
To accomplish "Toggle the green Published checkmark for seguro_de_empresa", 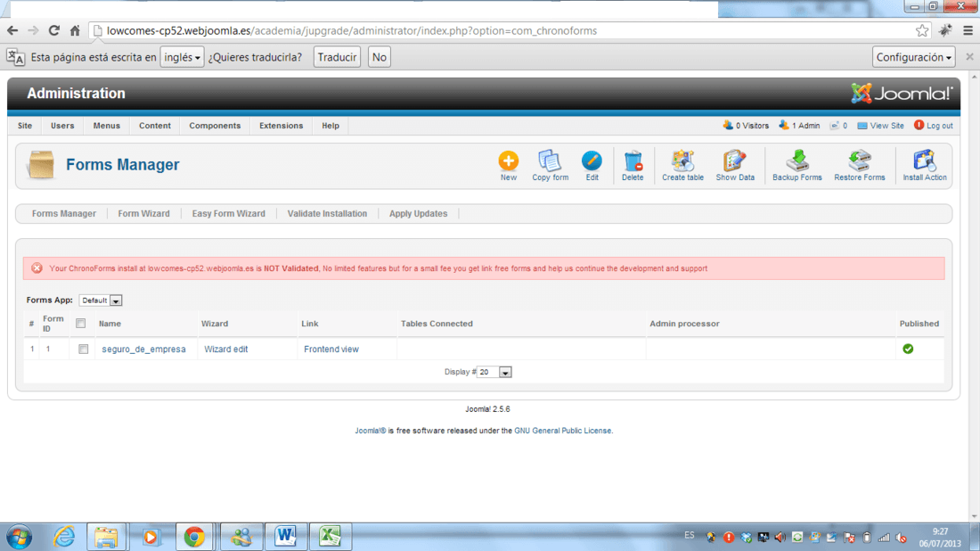I will (908, 349).
